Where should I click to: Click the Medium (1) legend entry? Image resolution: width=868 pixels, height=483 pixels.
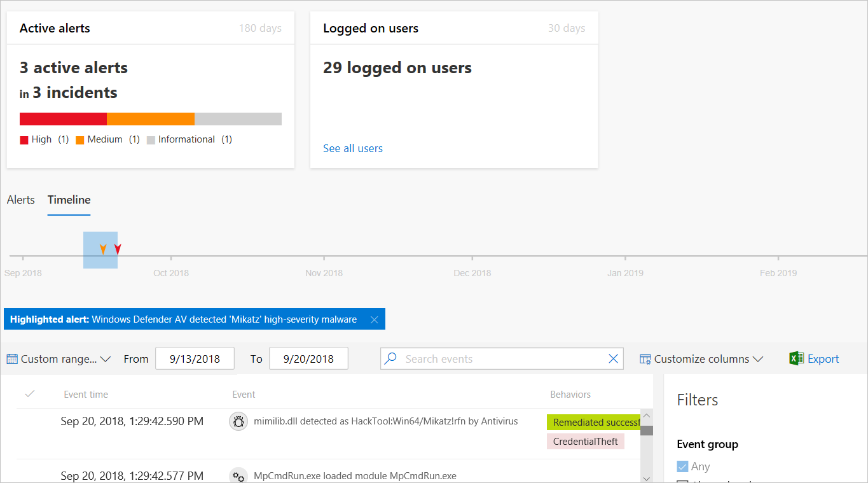[108, 139]
